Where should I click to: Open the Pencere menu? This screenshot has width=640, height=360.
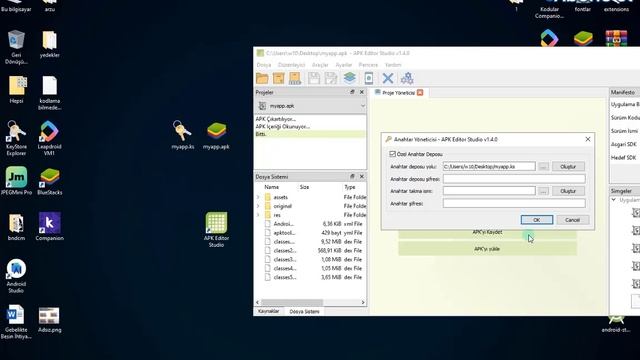point(368,65)
